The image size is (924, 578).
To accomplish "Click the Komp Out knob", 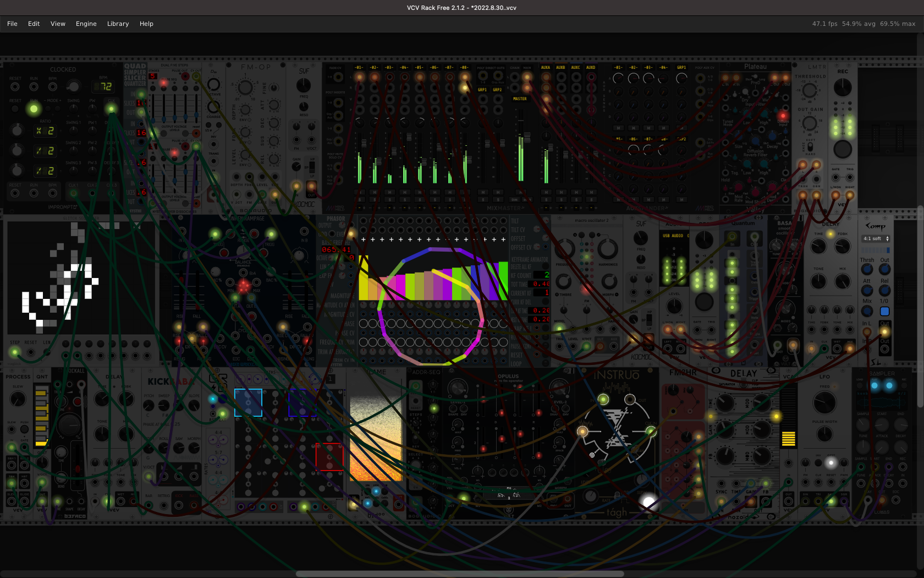I will coord(884,270).
